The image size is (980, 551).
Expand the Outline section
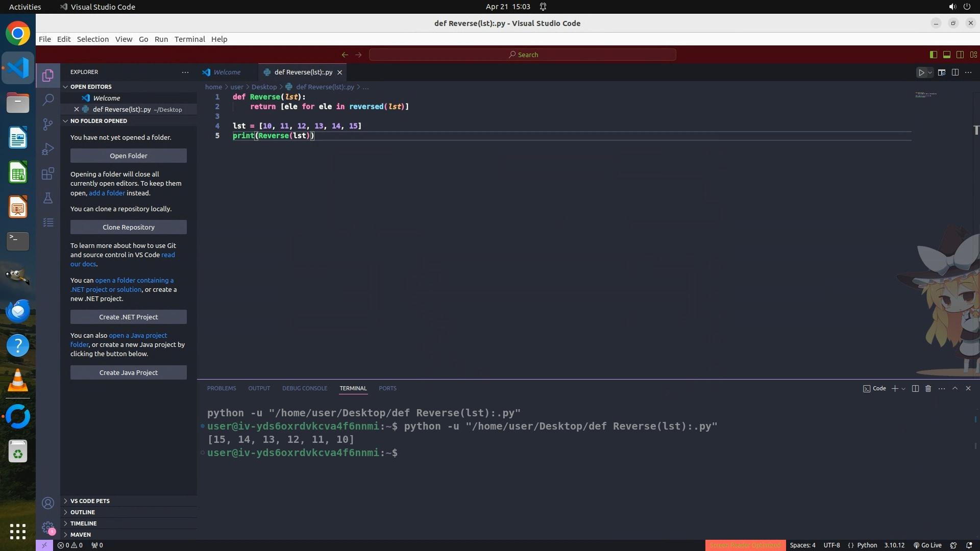tap(83, 512)
